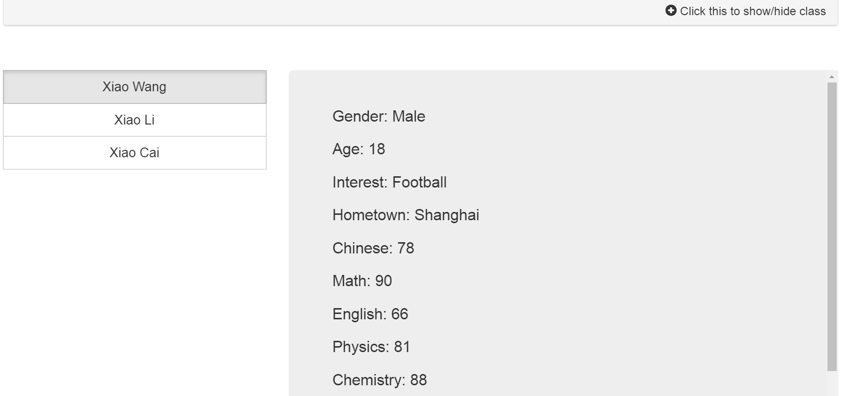Click the "English: 66" score

[370, 314]
